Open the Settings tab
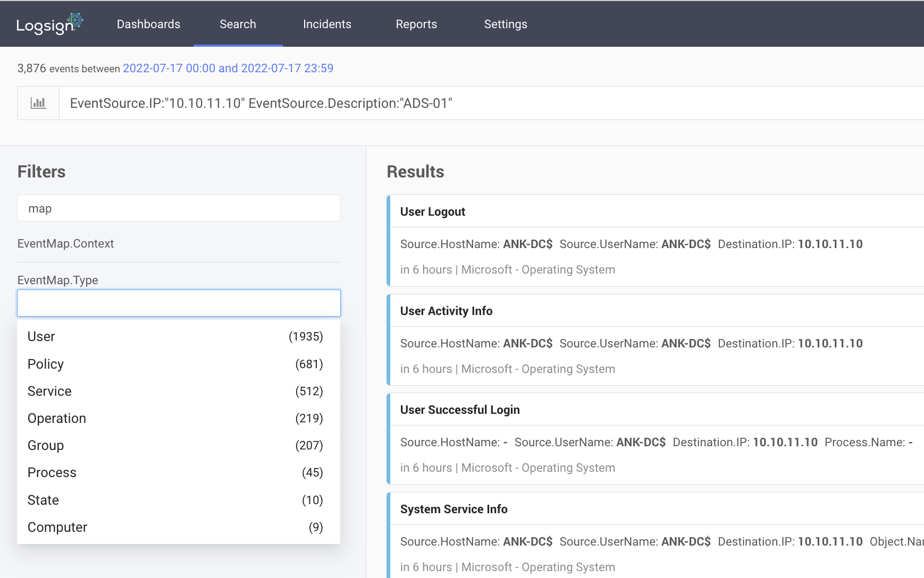Image resolution: width=924 pixels, height=578 pixels. click(x=506, y=24)
